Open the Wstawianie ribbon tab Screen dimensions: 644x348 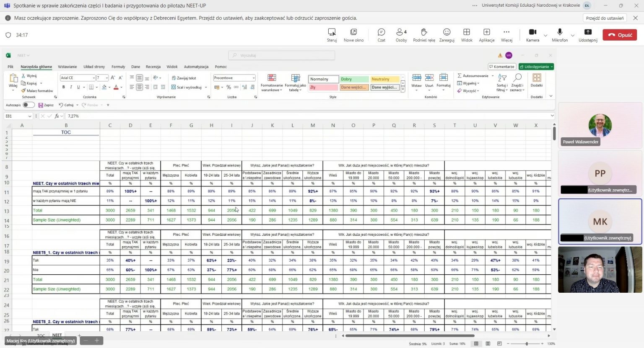click(x=67, y=67)
